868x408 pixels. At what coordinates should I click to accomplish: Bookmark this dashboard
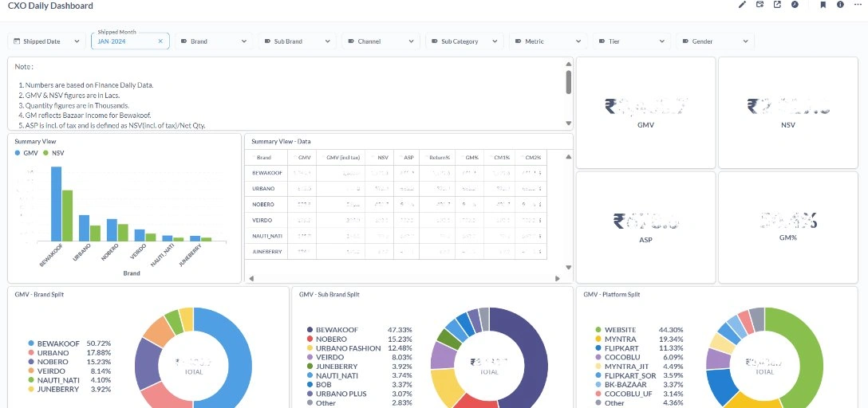coord(823,5)
